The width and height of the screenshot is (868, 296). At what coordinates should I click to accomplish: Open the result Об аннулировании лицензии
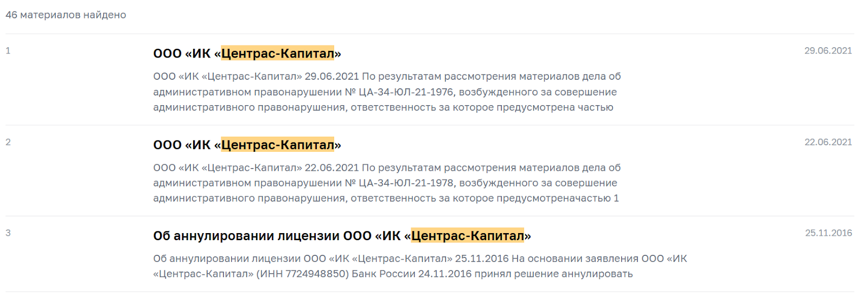(x=342, y=236)
